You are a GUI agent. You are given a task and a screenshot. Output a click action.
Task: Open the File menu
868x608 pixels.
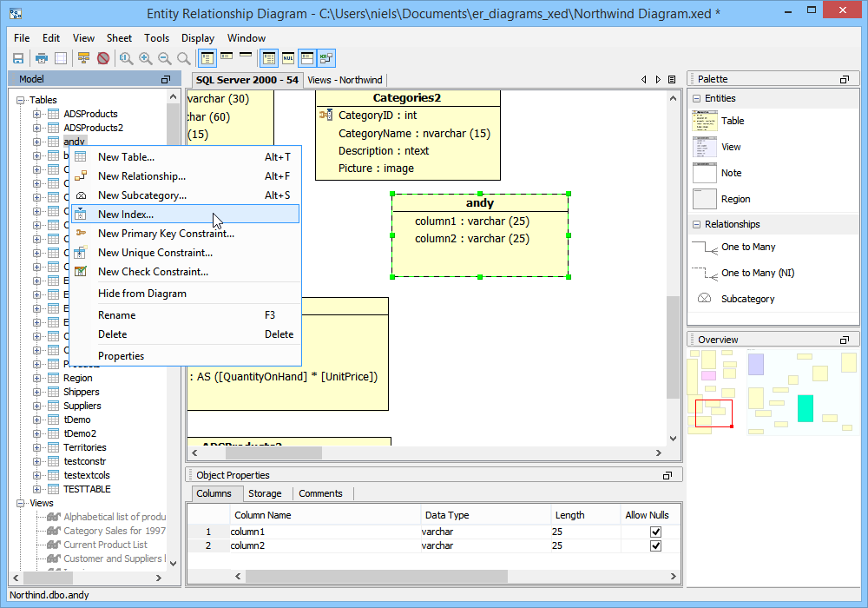[x=22, y=38]
